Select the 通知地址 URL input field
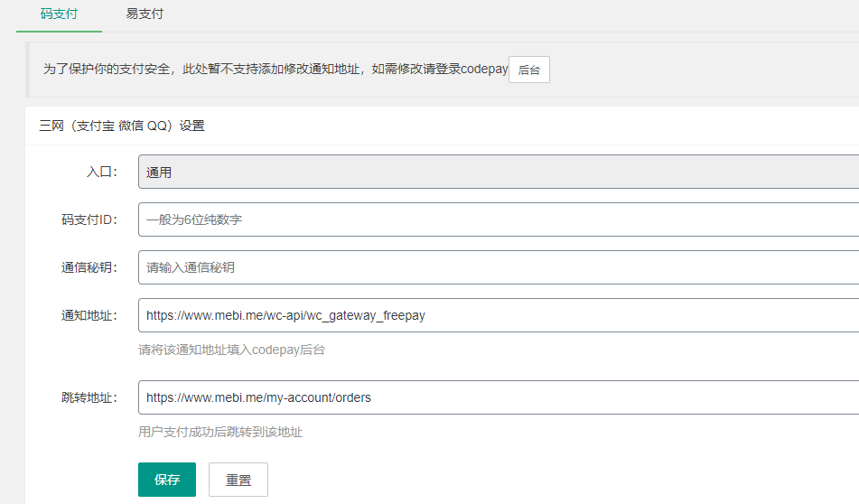Image resolution: width=859 pixels, height=504 pixels. click(498, 315)
